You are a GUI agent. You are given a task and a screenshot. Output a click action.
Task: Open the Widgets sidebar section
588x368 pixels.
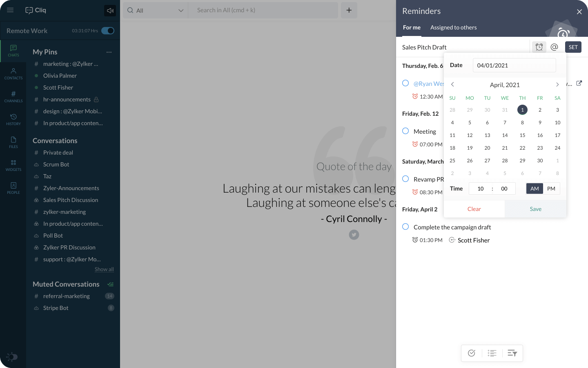point(13,165)
